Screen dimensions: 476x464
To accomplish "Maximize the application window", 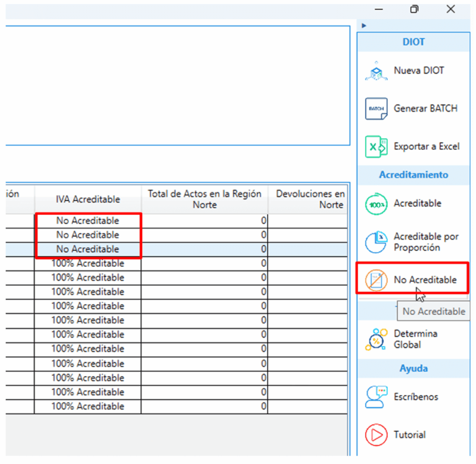I will [x=415, y=9].
